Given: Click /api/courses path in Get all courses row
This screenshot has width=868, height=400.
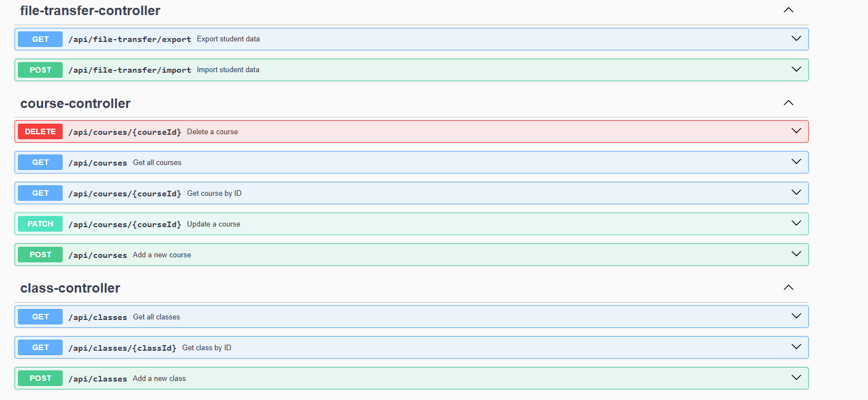Looking at the screenshot, I should pos(98,163).
